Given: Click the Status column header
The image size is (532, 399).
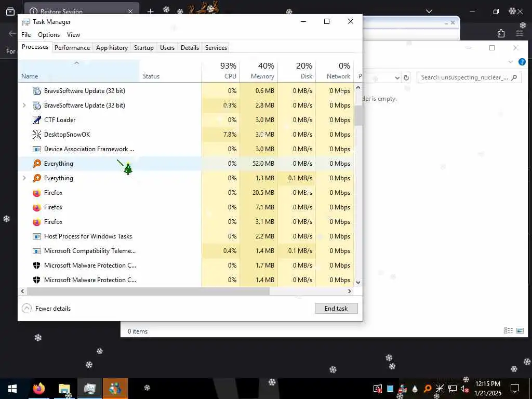Looking at the screenshot, I should (170, 72).
